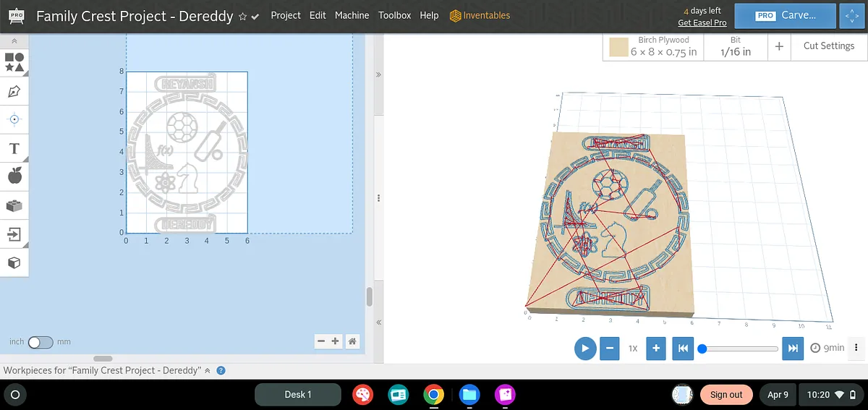
Task: Choose the Text tool
Action: pos(14,149)
